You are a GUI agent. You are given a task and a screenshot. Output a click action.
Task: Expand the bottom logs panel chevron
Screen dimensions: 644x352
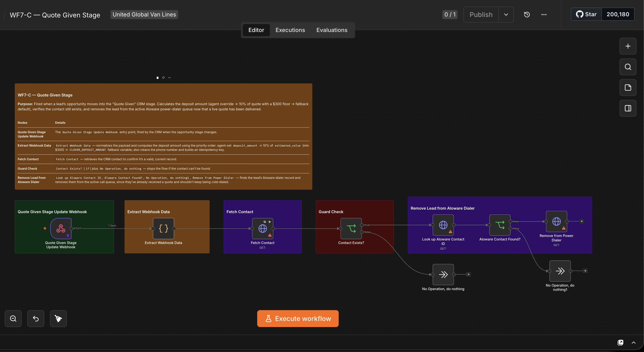click(x=633, y=343)
